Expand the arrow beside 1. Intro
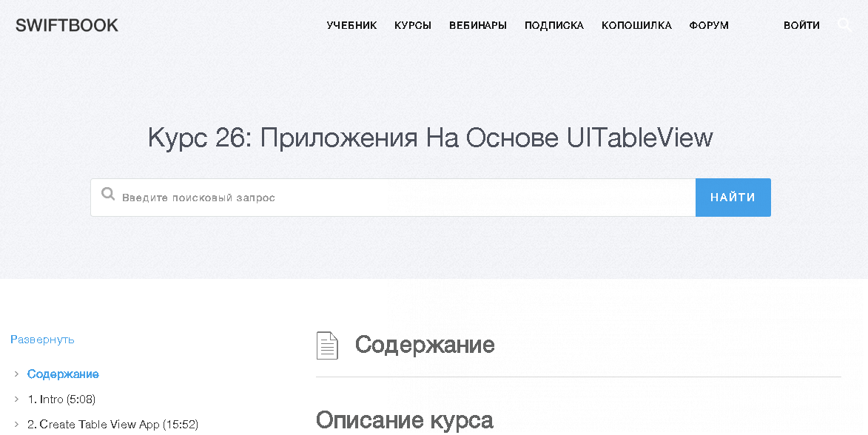Screen dimensions: 868x435 tap(16, 399)
